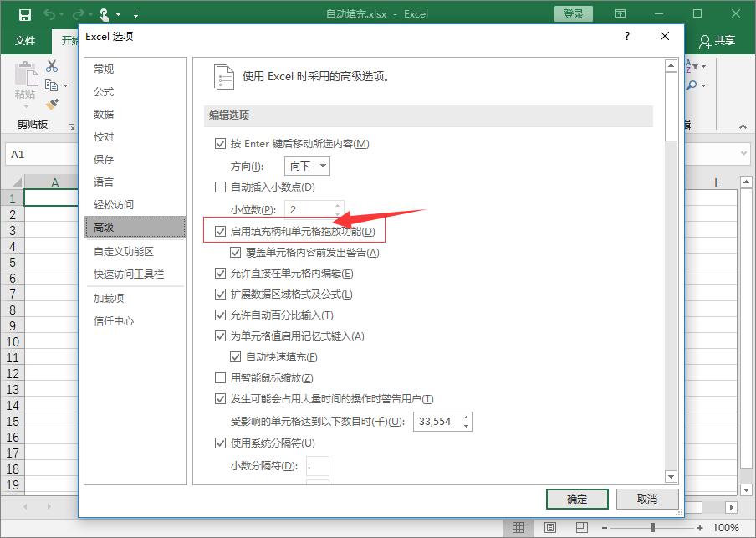The width and height of the screenshot is (756, 538).
Task: Open the Customize Quick Access Toolbar dropdown
Action: click(x=136, y=14)
